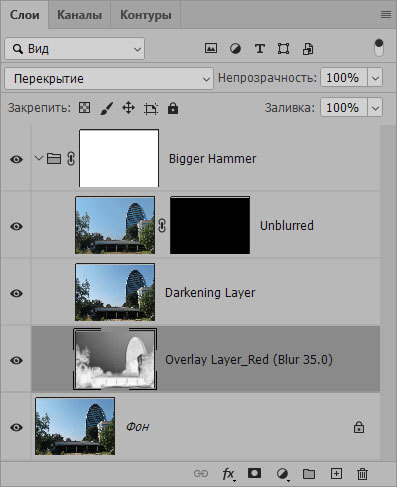Click the Заливка label
The height and width of the screenshot is (487, 397).
(290, 108)
